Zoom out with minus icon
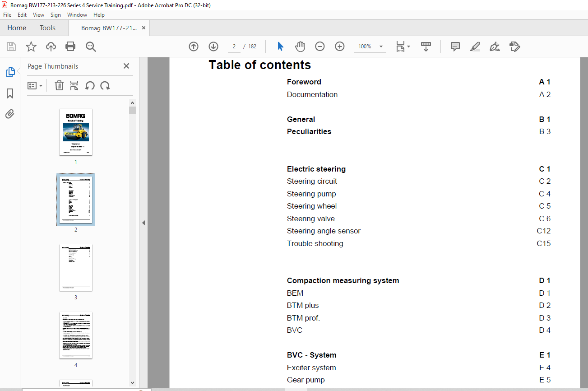Screen dimensions: 588x391 (x=320, y=47)
